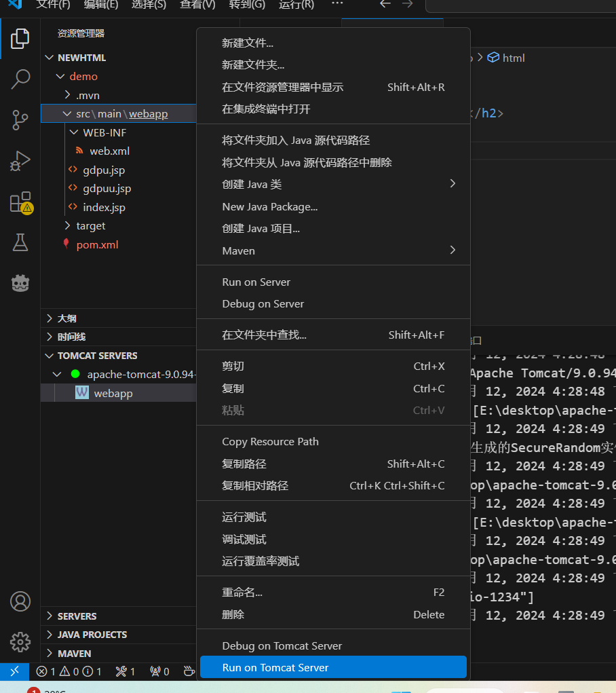Choose 在集成终端中打开

(333, 109)
